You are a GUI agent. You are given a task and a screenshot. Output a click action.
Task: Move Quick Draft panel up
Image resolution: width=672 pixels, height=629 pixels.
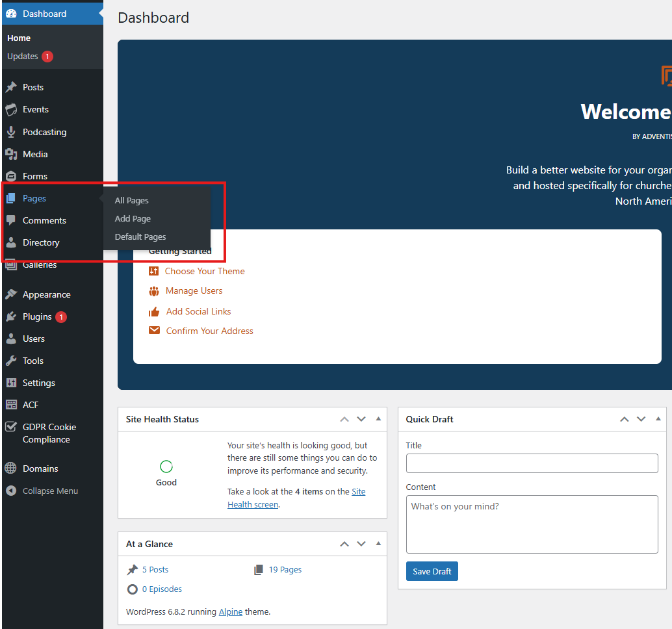[625, 420]
